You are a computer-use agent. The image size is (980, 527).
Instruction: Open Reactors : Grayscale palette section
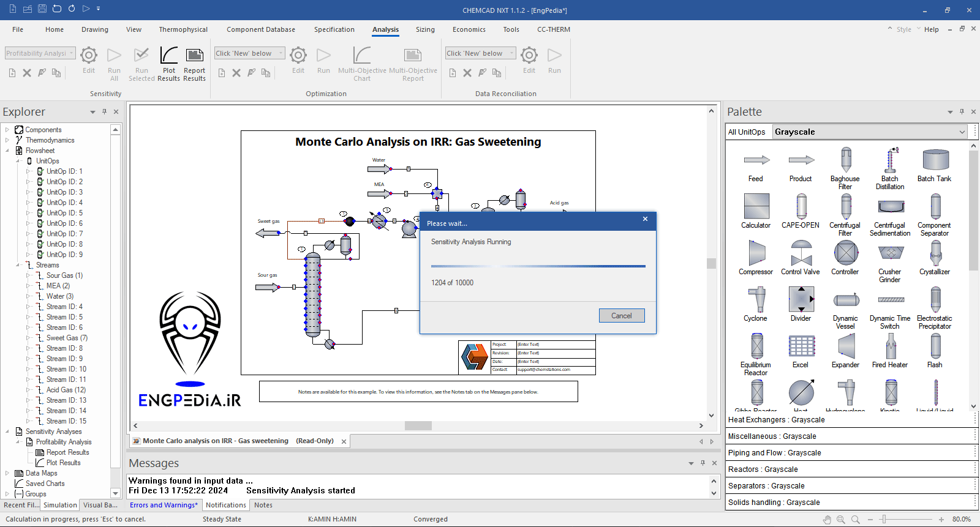pos(850,469)
